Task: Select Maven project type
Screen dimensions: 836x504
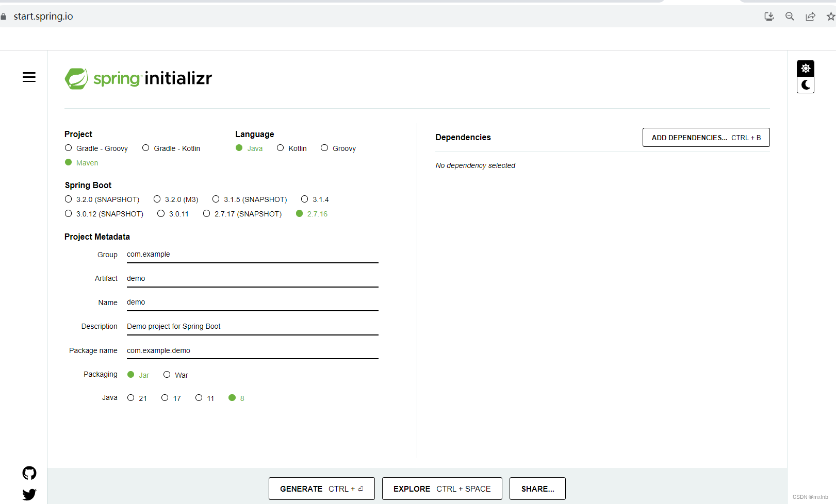Action: pos(81,163)
